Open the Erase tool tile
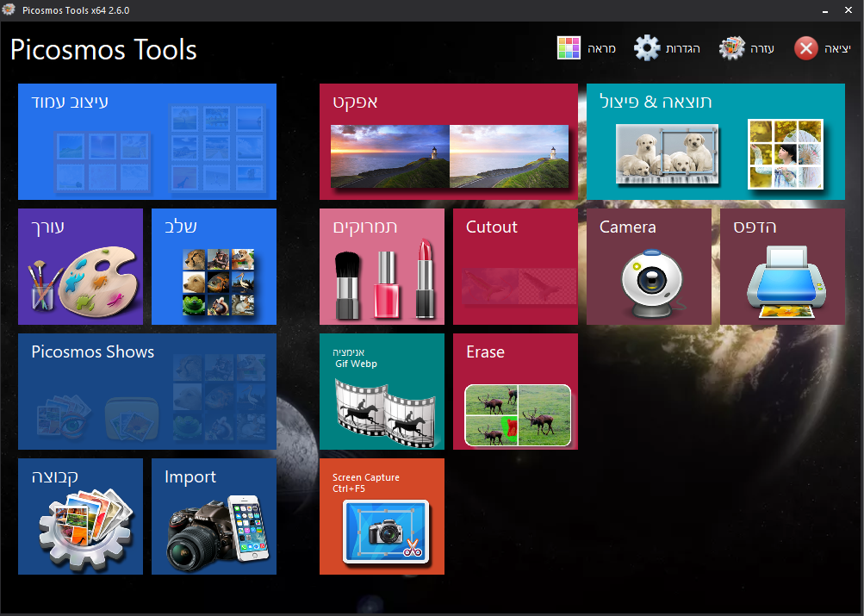The width and height of the screenshot is (864, 616). pos(515,392)
